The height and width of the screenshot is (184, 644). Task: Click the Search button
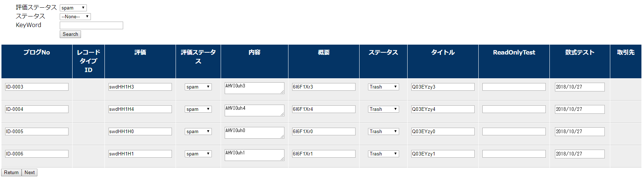[x=70, y=34]
